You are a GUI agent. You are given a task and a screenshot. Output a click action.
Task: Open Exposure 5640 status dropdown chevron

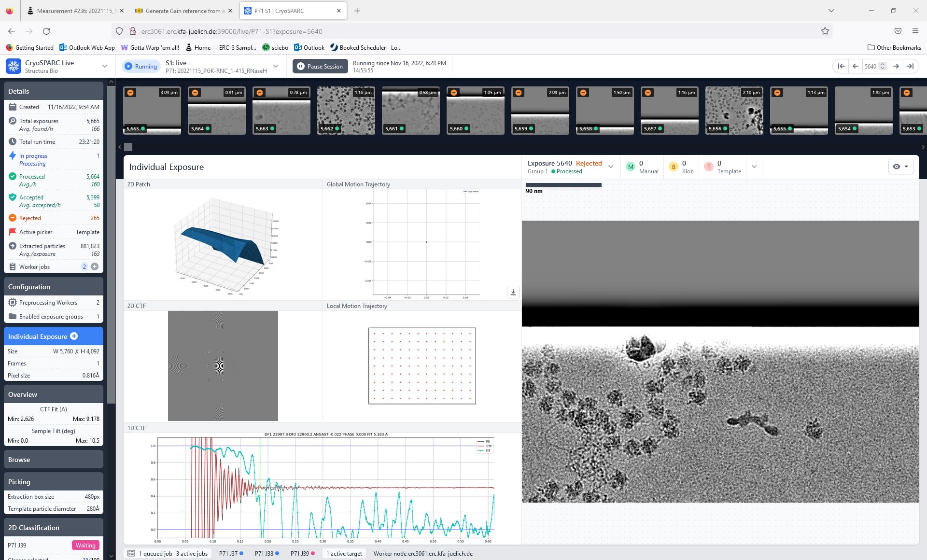pyautogui.click(x=611, y=167)
